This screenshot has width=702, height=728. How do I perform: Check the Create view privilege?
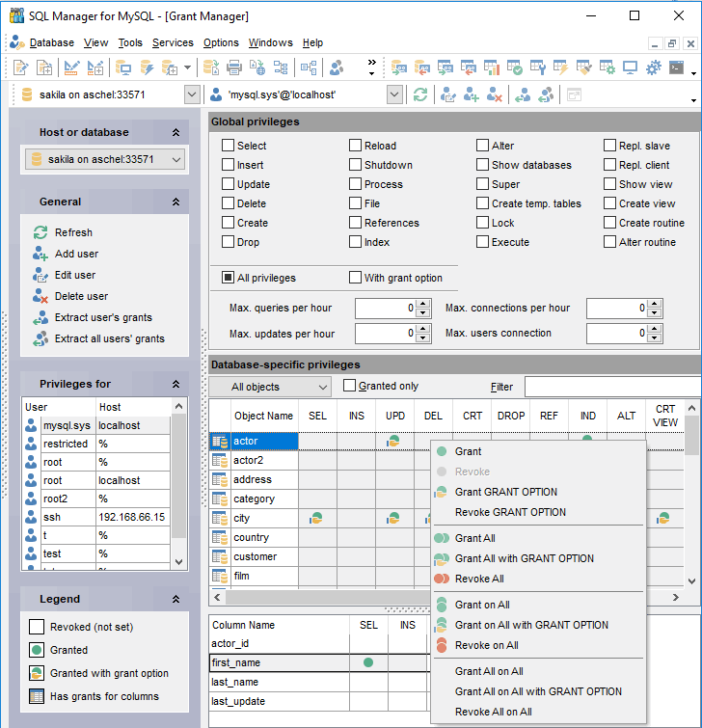pyautogui.click(x=609, y=203)
